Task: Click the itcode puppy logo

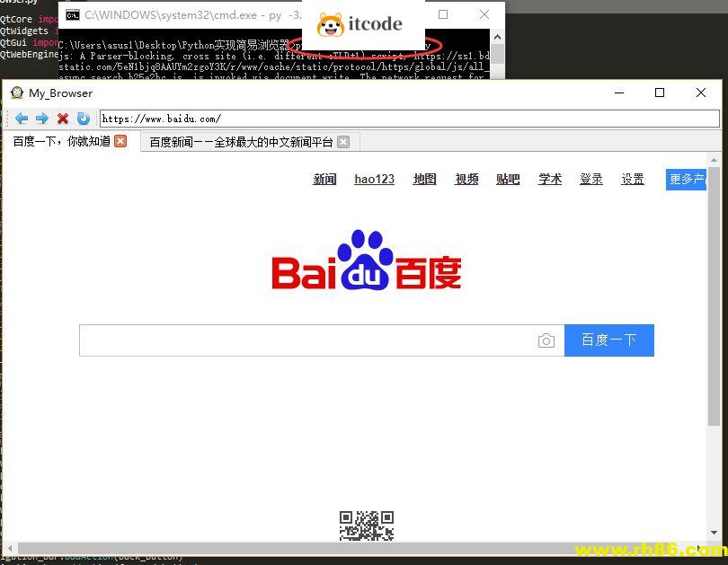Action: pos(333,24)
